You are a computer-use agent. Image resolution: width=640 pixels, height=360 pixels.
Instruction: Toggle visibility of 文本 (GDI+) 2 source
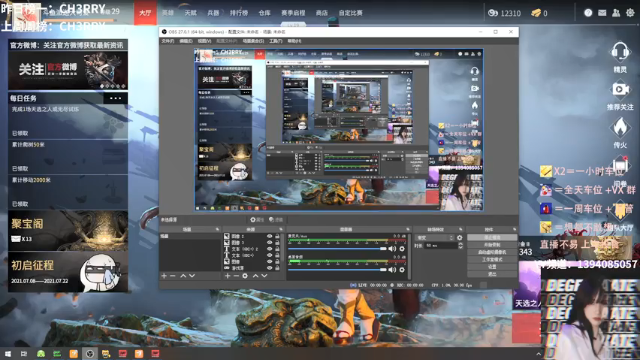pos(269,249)
